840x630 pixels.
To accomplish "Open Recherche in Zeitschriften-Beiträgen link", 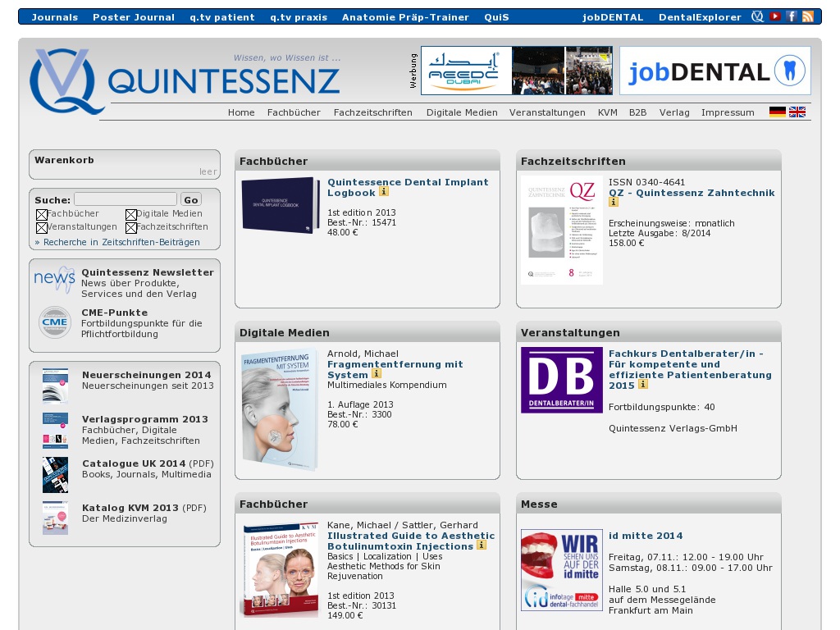I will point(117,242).
